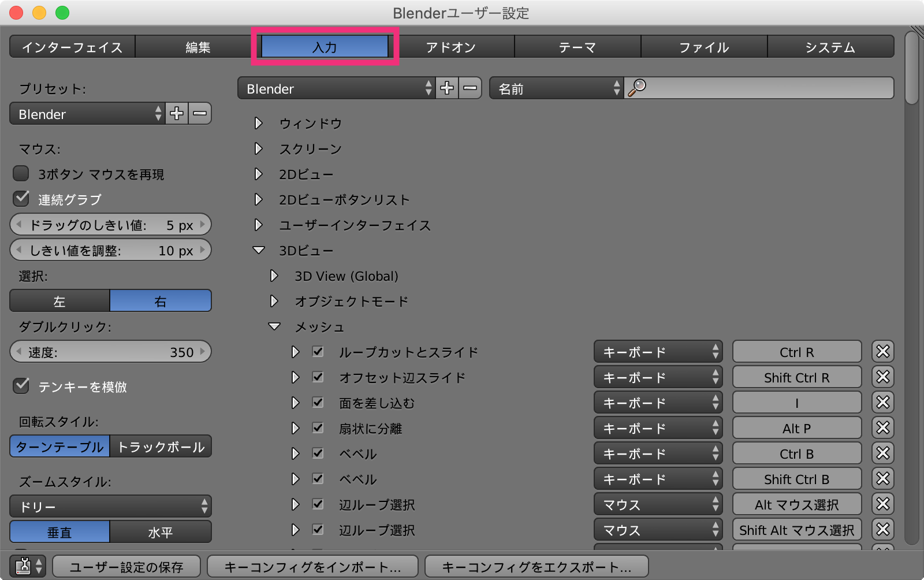Choose トラックボール rotation style

(x=161, y=447)
